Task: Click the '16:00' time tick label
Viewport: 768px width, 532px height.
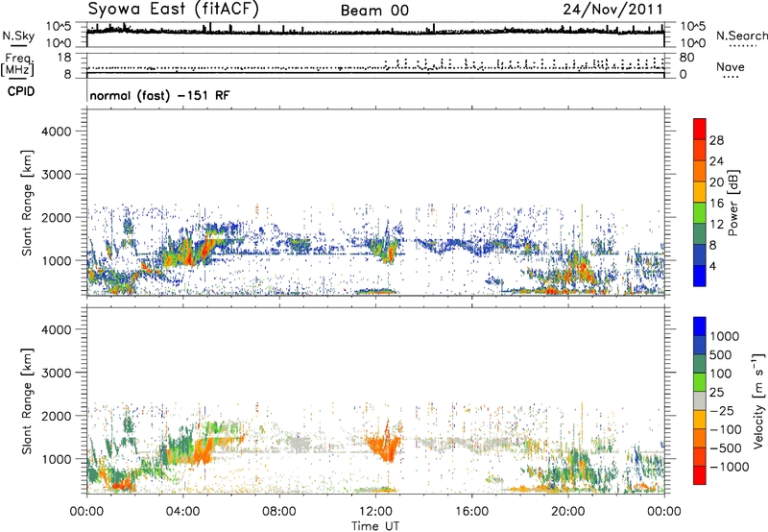Action: click(471, 512)
